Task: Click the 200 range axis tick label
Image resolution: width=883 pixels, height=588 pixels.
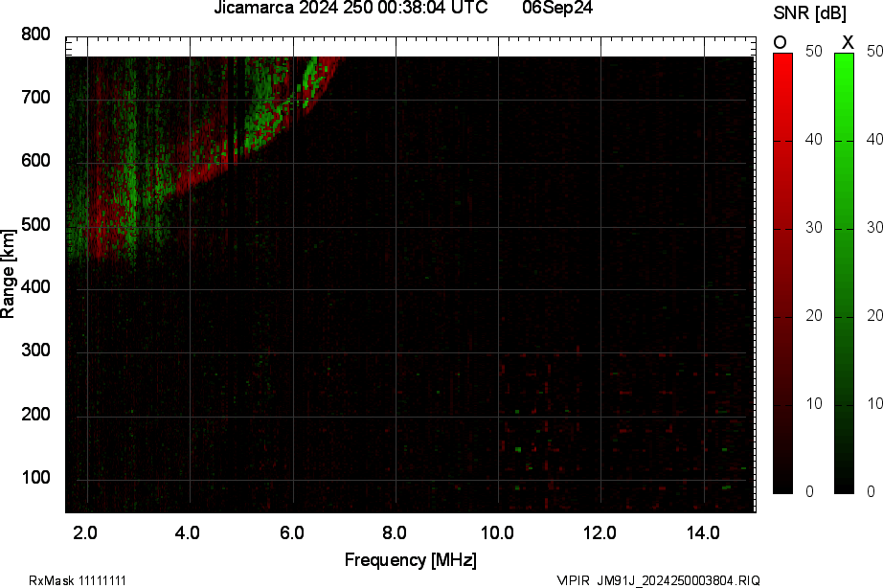Action: click(x=35, y=415)
